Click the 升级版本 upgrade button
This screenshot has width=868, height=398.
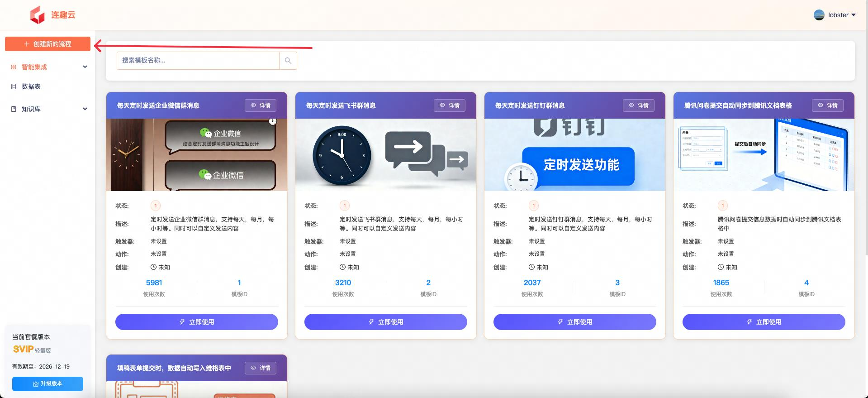tap(47, 384)
